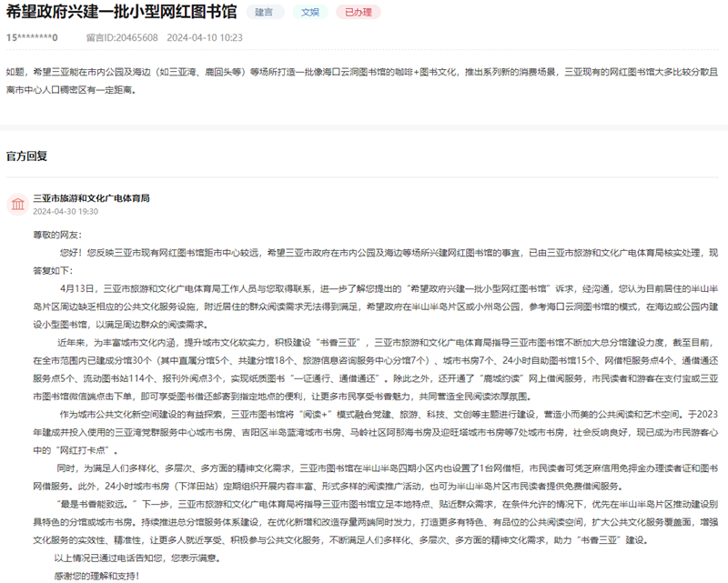Viewport: 728px width, 583px height.
Task: Click the reply paragraph starting 您好！您反映
Action: pyautogui.click(x=364, y=258)
